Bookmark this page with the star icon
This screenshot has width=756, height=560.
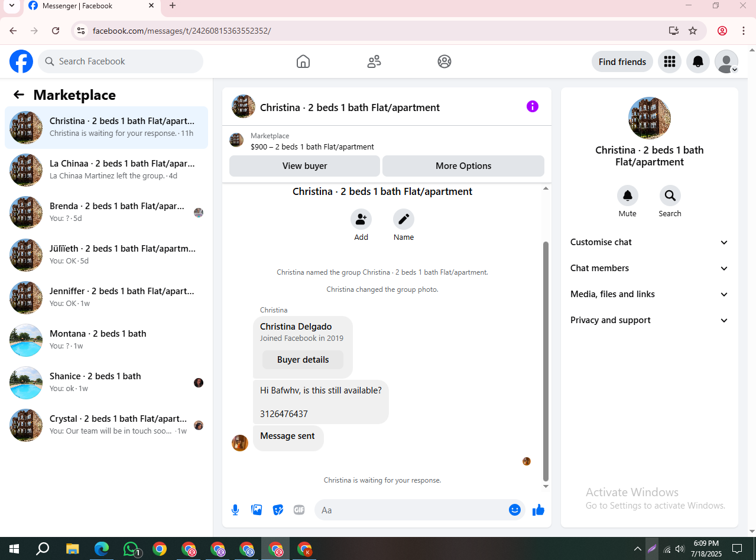693,31
